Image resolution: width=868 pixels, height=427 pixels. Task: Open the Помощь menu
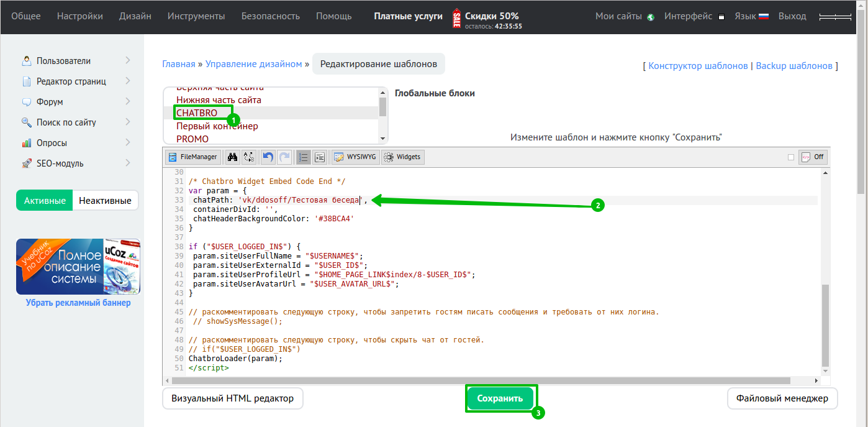click(x=334, y=16)
